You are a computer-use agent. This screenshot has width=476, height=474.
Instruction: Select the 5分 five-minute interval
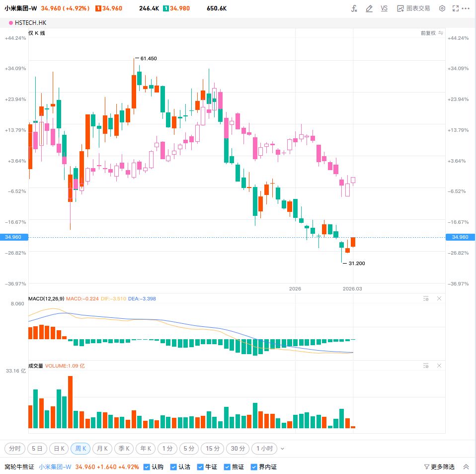pos(189,449)
